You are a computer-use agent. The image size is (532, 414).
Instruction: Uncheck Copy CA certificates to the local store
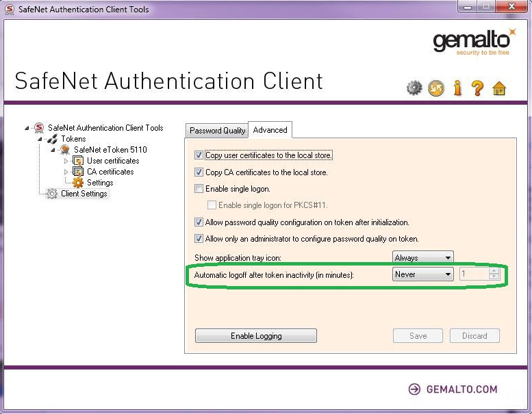(x=199, y=172)
